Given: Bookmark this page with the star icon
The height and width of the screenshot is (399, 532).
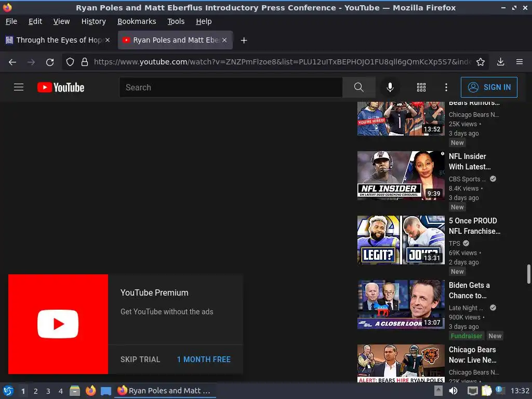Looking at the screenshot, I should point(480,62).
